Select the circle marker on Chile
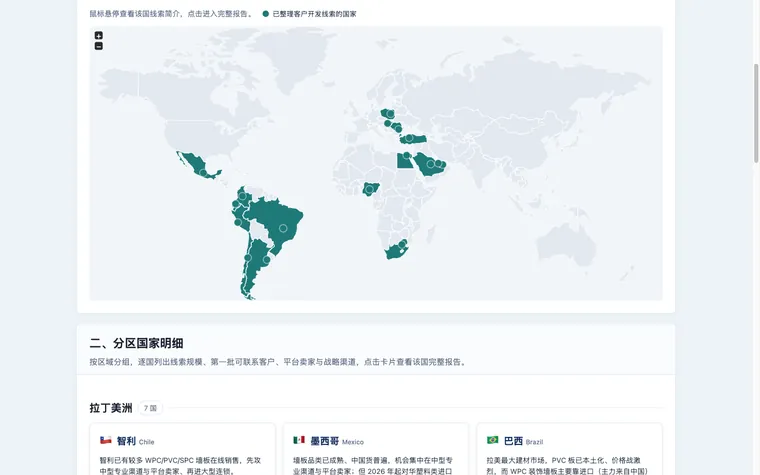Screen dimensions: 760x475 point(247,258)
